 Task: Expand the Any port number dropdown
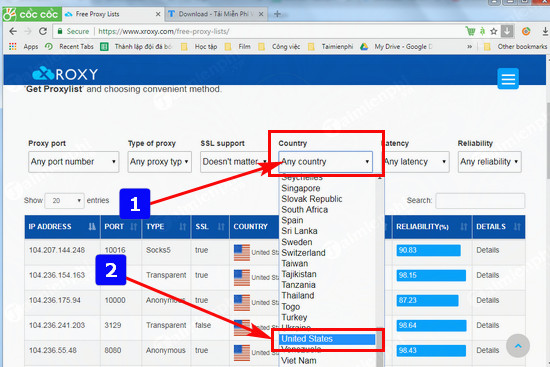[74, 162]
